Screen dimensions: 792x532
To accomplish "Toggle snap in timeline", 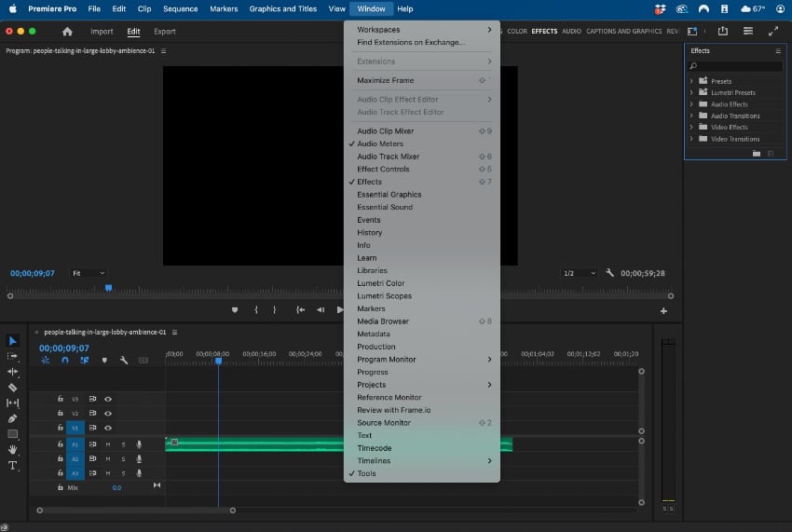I will [x=64, y=361].
